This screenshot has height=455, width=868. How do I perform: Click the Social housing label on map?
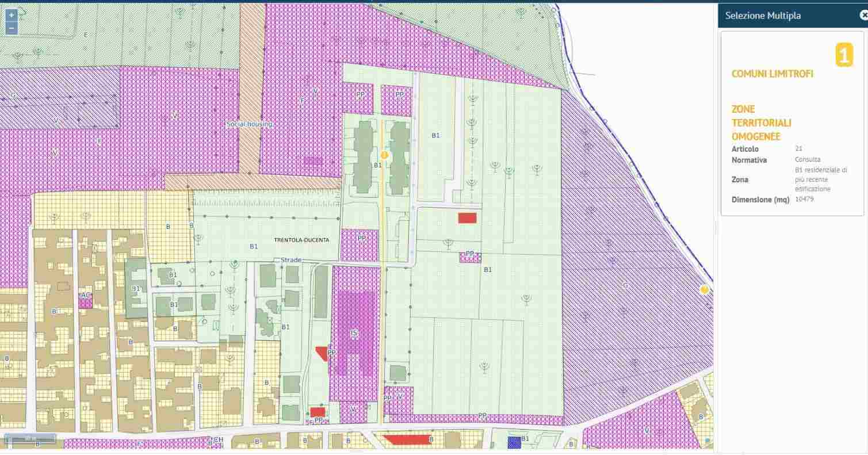click(249, 124)
